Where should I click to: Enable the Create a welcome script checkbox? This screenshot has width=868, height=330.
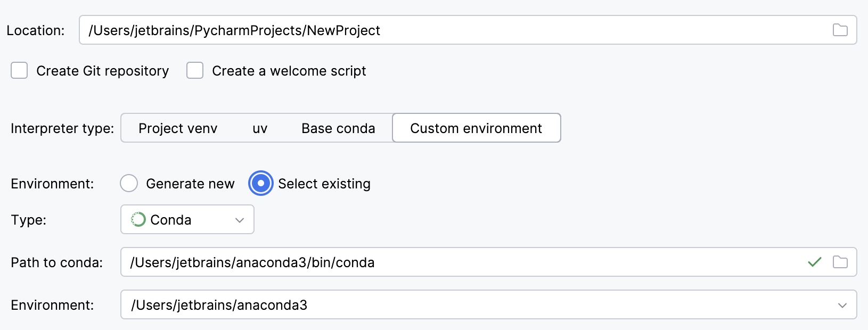[x=195, y=70]
